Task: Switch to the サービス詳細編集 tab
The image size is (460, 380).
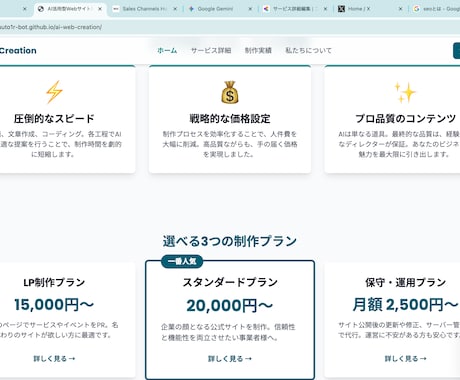Action: tap(295, 9)
